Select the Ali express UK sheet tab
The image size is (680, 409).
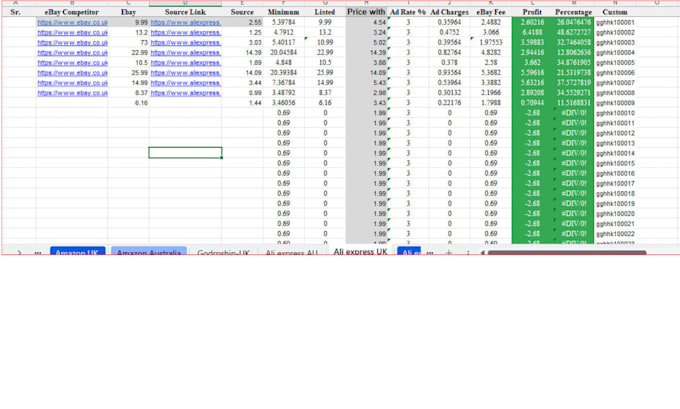tap(360, 251)
